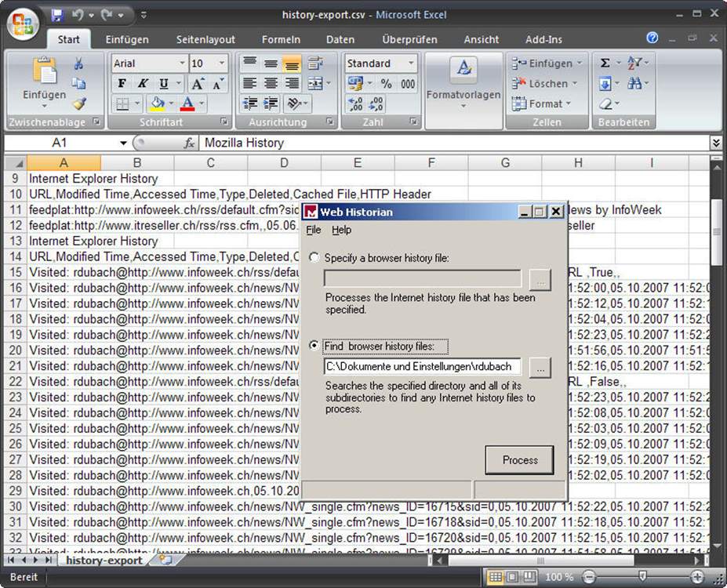The width and height of the screenshot is (727, 588).
Task: Open the Format cells dropdown in the Zellen group
Action: 541,103
